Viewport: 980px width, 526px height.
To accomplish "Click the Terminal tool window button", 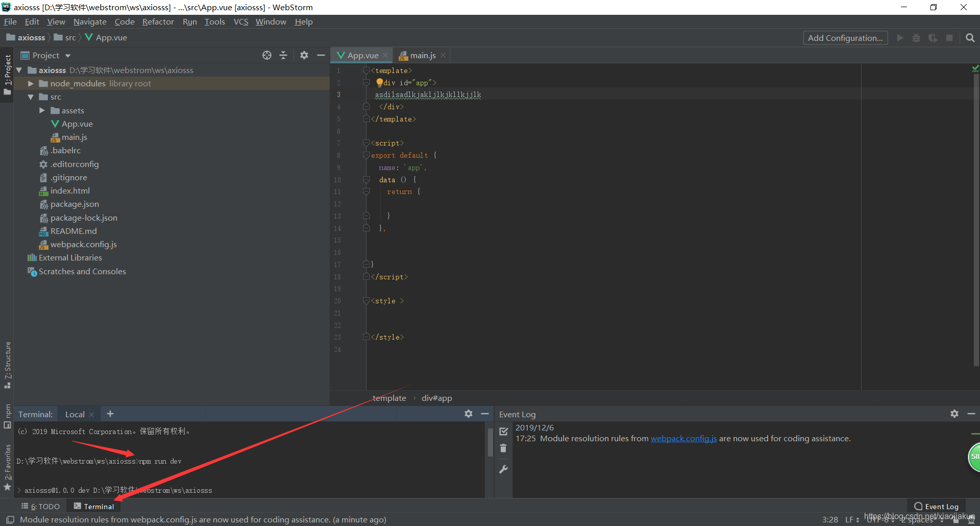I will pyautogui.click(x=94, y=506).
